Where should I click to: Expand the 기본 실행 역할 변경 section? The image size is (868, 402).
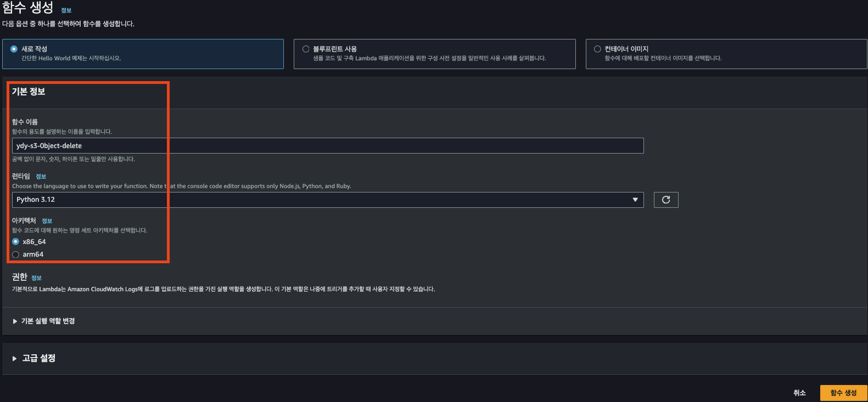pos(48,321)
